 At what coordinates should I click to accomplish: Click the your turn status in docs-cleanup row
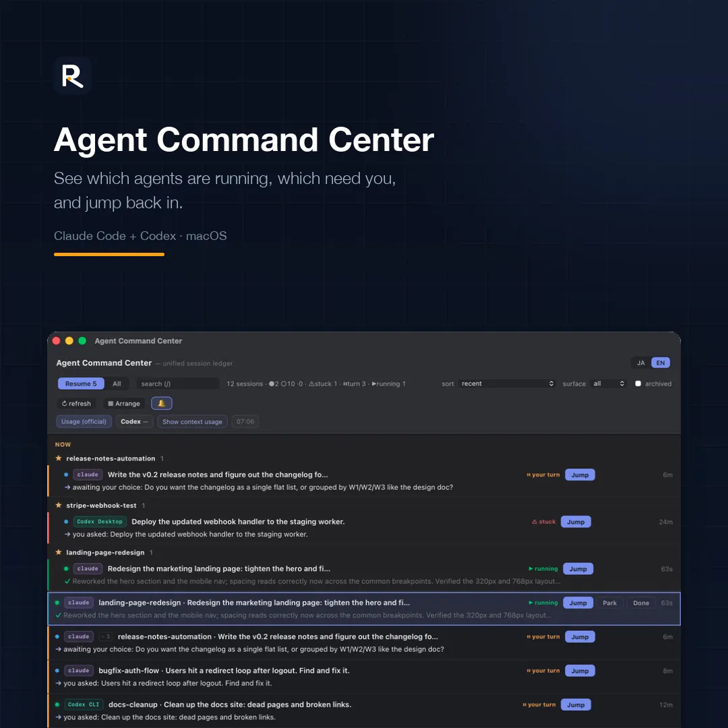(x=539, y=704)
